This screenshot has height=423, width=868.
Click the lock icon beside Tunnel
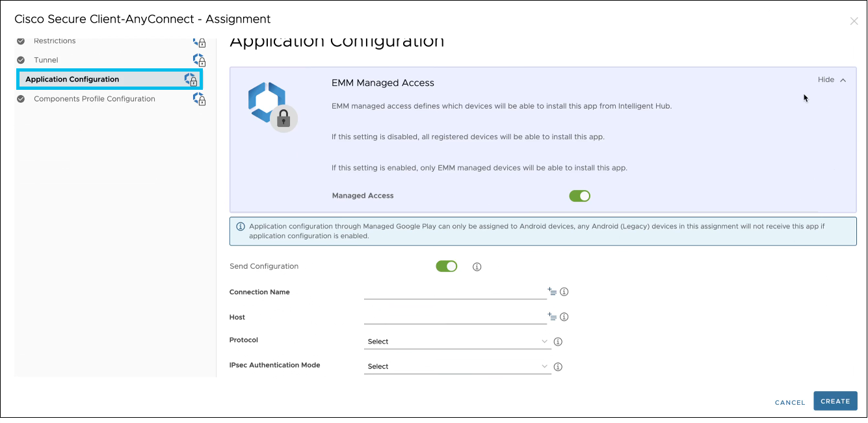tap(200, 61)
